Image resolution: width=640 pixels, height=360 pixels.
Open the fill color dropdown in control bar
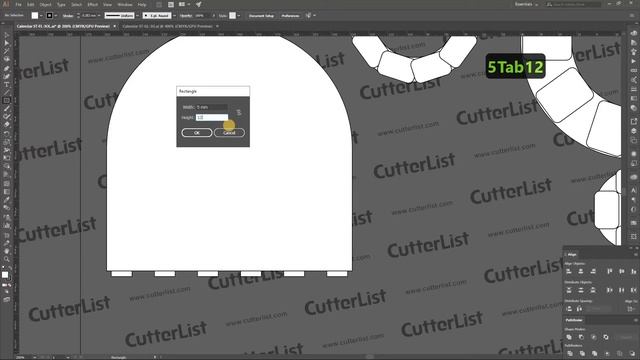[x=41, y=16]
